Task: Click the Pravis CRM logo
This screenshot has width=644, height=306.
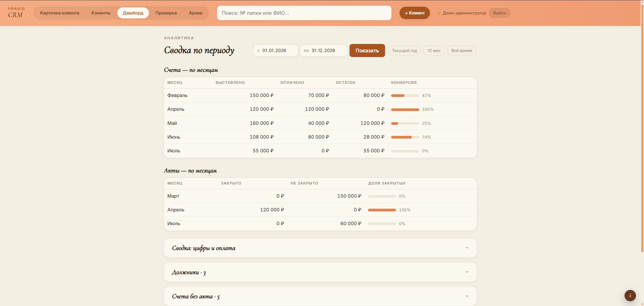Action: click(16, 13)
